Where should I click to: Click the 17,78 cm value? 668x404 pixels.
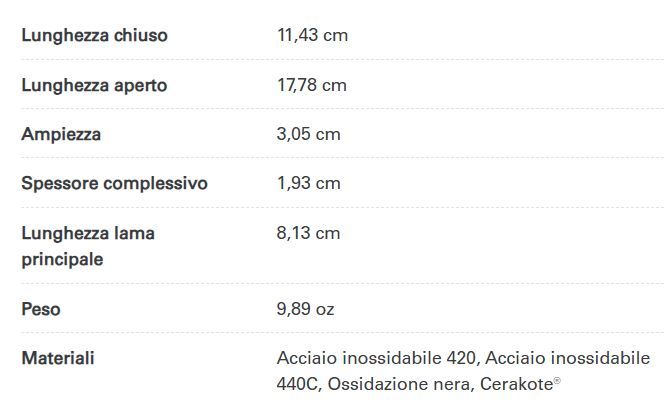[x=312, y=85]
